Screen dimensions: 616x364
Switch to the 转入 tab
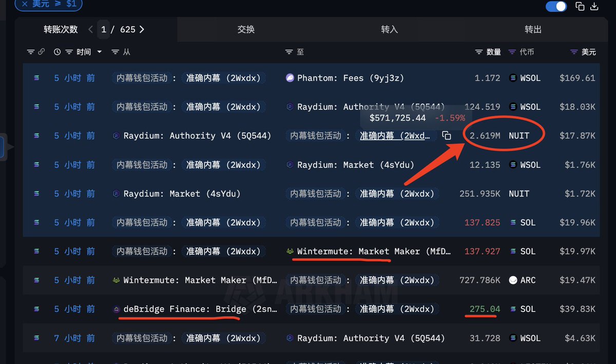[x=390, y=29]
